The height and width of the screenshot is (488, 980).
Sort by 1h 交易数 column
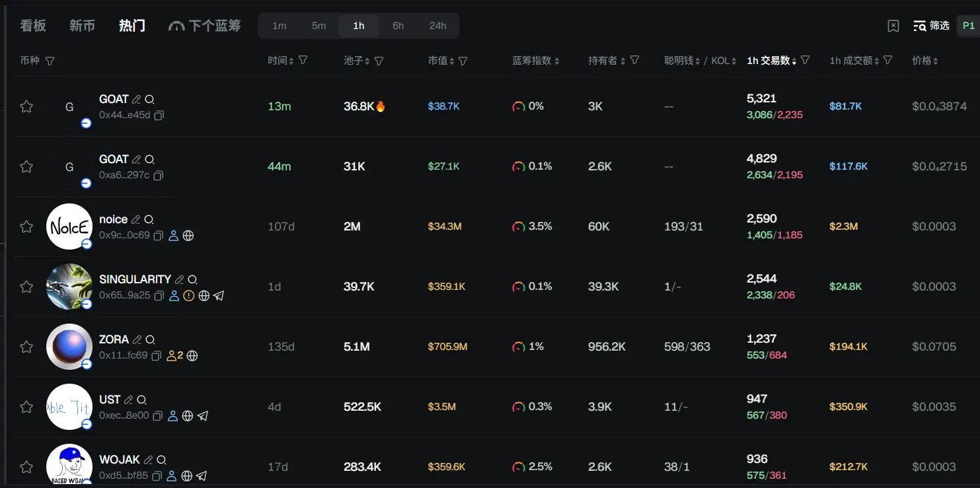[771, 61]
